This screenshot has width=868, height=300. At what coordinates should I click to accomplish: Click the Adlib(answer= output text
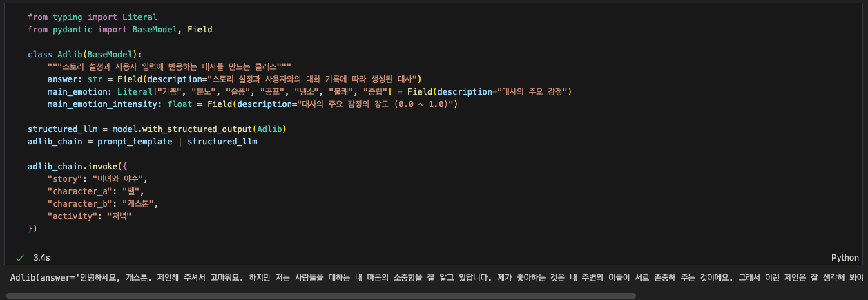(x=438, y=278)
